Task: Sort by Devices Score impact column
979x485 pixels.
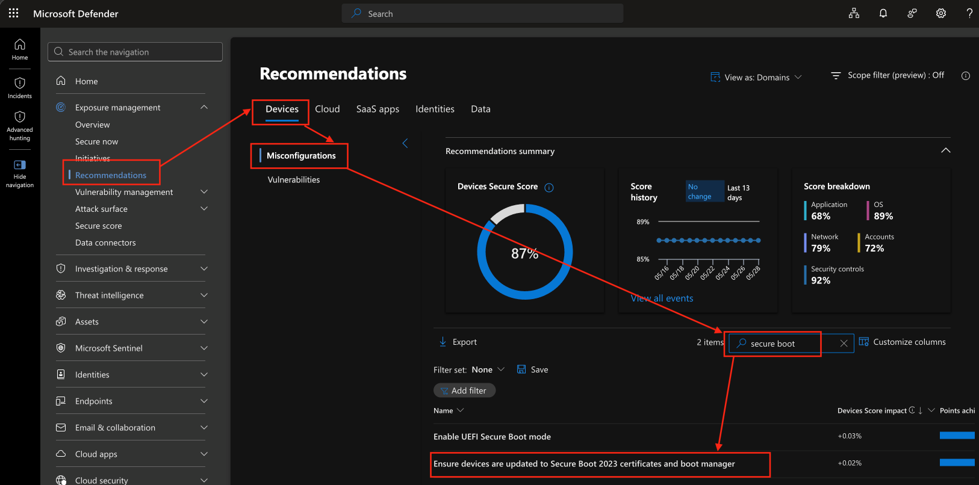Action: [x=871, y=410]
